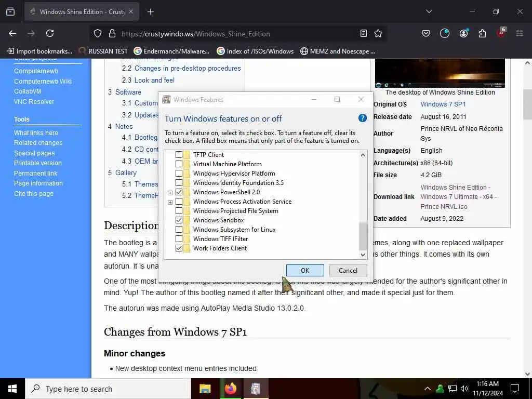Viewport: 532px width, 399px height.
Task: Open the Endermanch/Malware bookmark
Action: coord(171,51)
